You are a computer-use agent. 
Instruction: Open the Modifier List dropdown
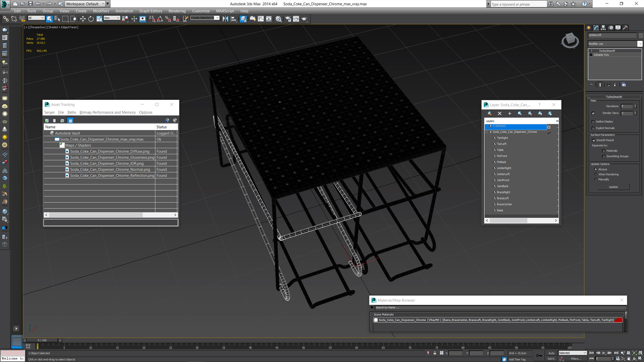640,44
